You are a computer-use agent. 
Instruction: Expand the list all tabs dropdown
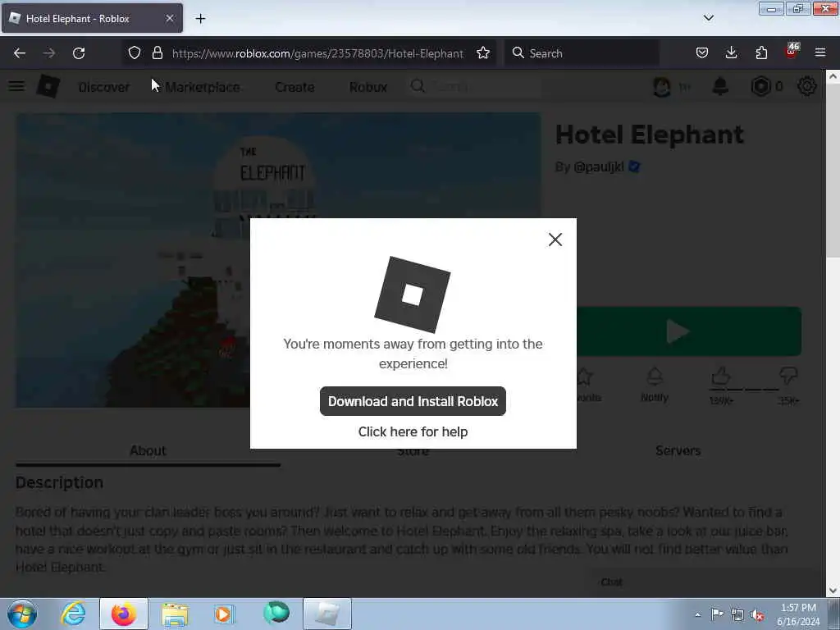coord(709,18)
